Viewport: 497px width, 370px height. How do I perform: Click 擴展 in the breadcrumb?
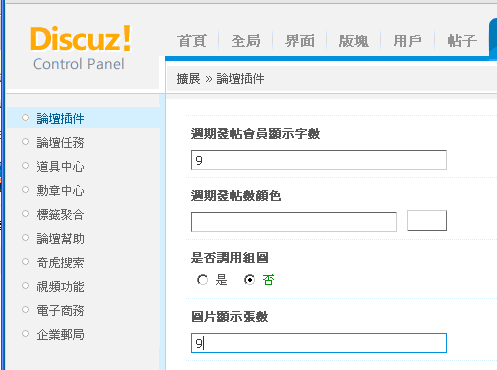[188, 79]
